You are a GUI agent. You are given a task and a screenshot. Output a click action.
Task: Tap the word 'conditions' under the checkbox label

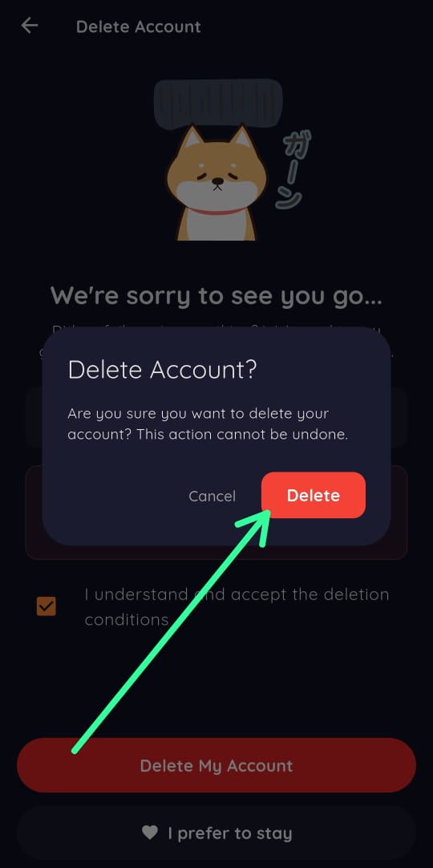pyautogui.click(x=127, y=619)
